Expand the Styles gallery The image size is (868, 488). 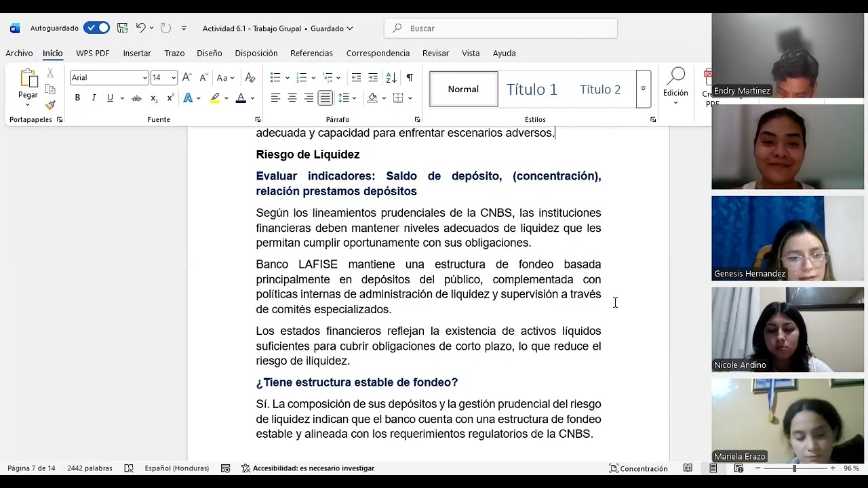tap(644, 89)
